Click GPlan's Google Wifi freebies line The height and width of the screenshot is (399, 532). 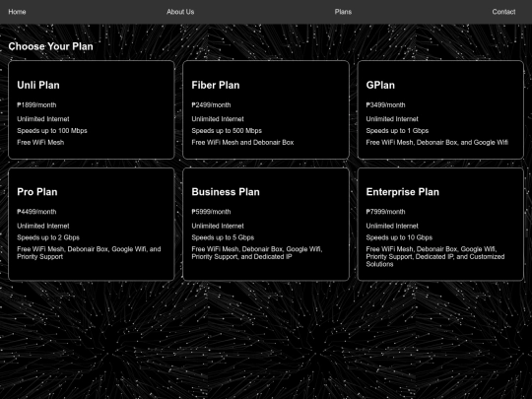[x=437, y=143]
